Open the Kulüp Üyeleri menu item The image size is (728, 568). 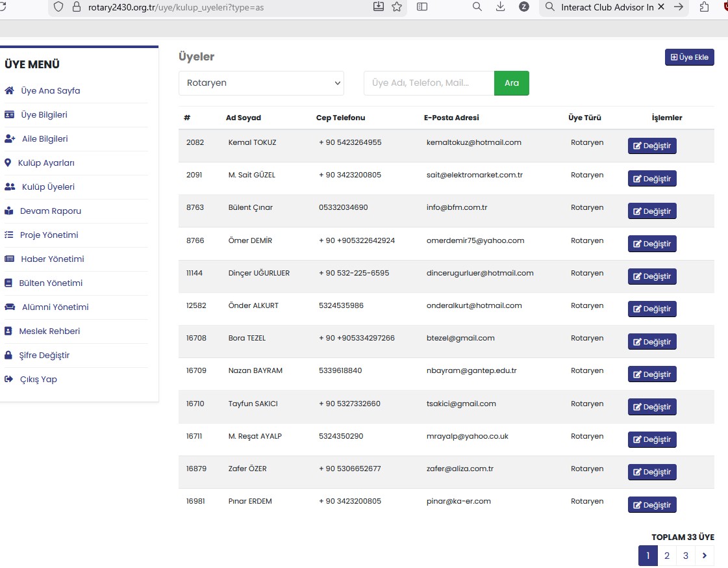48,187
